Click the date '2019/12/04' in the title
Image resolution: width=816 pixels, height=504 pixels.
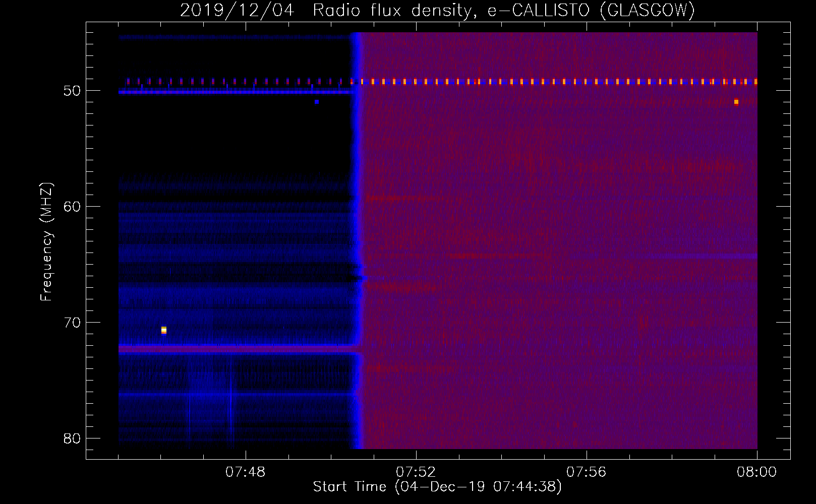(237, 11)
